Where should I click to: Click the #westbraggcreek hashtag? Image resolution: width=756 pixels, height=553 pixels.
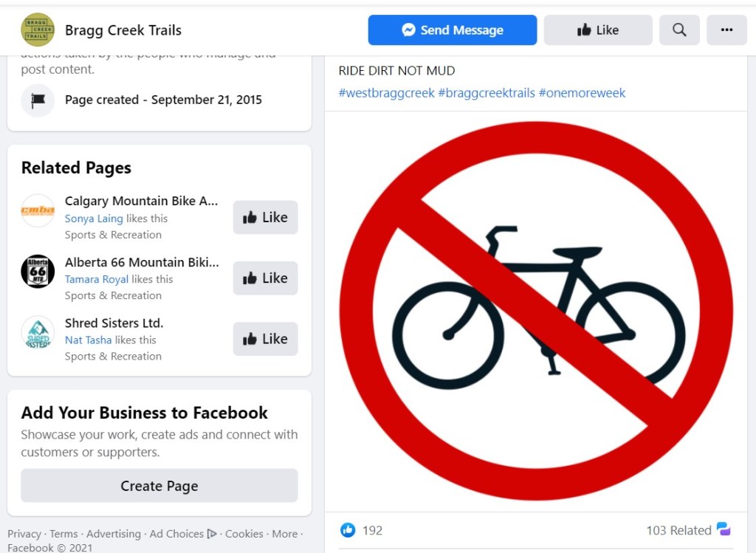(x=386, y=93)
